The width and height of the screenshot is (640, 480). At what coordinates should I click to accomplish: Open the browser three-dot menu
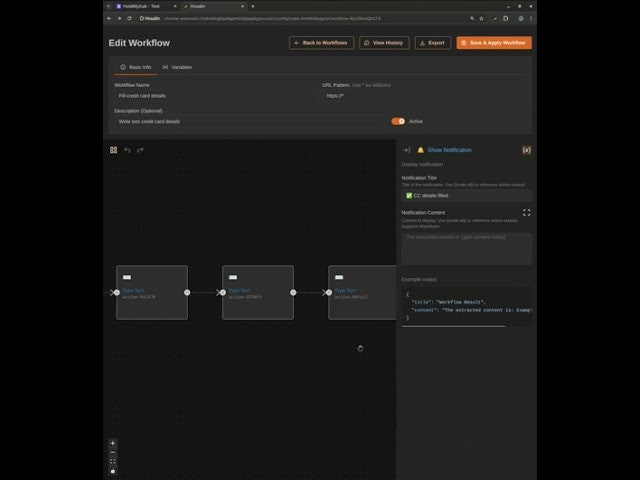tap(531, 18)
